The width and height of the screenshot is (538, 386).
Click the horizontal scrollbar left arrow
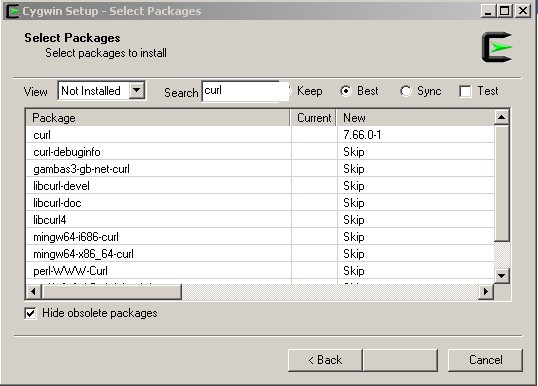34,292
